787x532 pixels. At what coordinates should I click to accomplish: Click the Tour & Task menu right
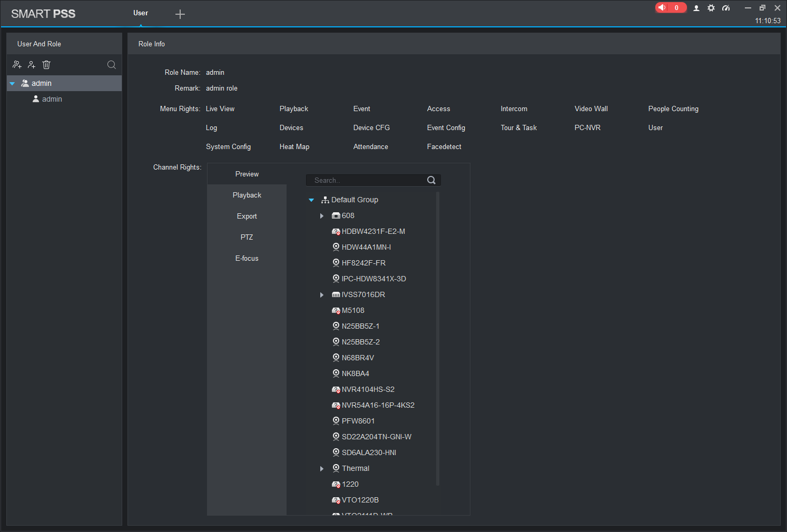[519, 128]
